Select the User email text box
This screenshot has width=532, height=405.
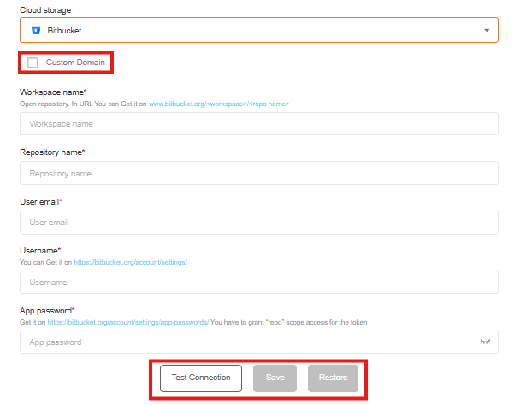[258, 223]
